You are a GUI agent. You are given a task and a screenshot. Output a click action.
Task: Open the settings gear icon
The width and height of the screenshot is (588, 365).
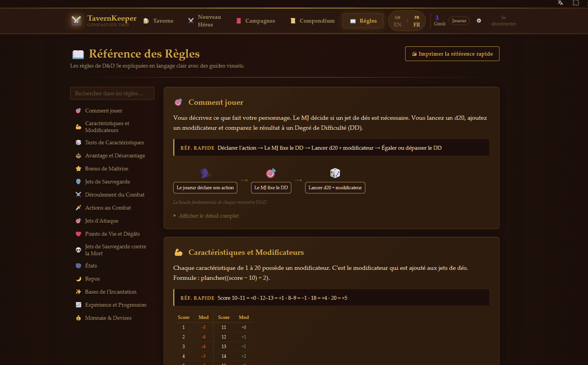click(x=479, y=21)
